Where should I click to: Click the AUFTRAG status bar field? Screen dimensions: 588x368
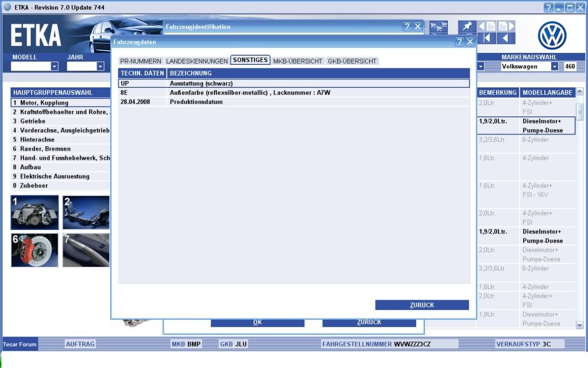(x=80, y=344)
